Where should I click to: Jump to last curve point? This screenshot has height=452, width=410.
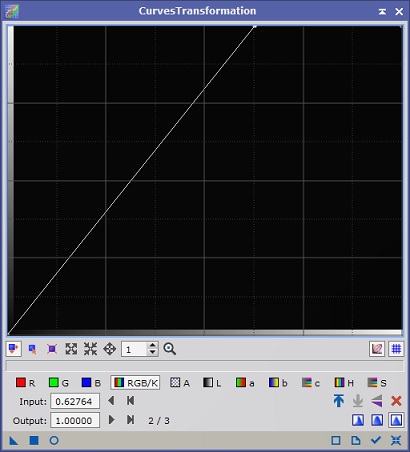(130, 420)
